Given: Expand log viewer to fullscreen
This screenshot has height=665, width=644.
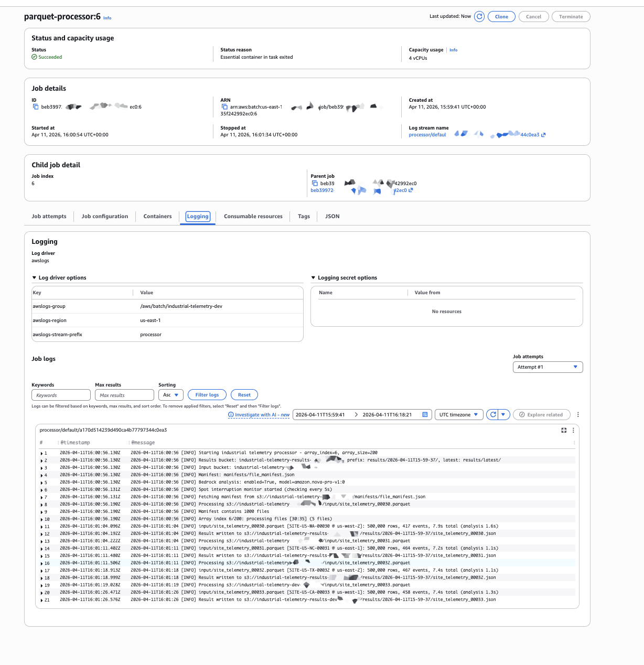Looking at the screenshot, I should click(564, 430).
